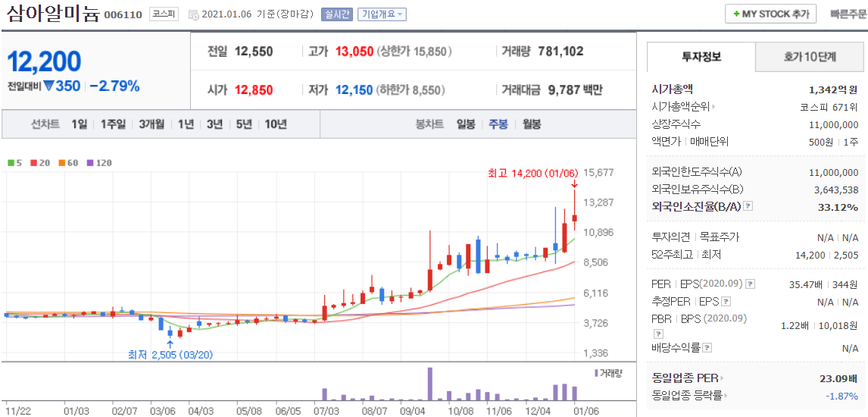Open the 기업개요 dropdown
This screenshot has height=417, width=868.
(x=382, y=14)
